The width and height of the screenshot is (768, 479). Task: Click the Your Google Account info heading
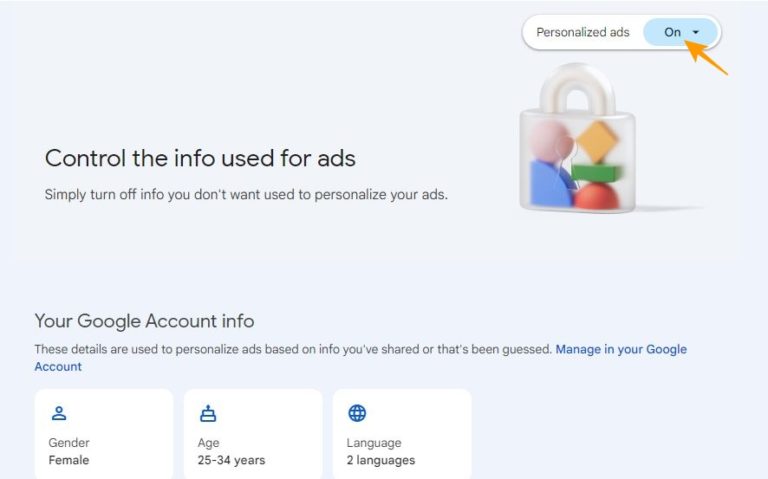144,321
